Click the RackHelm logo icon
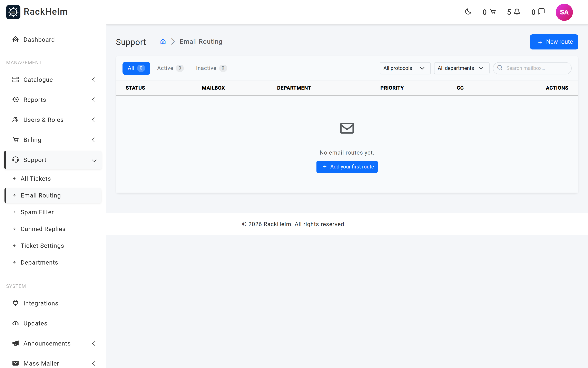This screenshot has height=368, width=588. [x=13, y=12]
